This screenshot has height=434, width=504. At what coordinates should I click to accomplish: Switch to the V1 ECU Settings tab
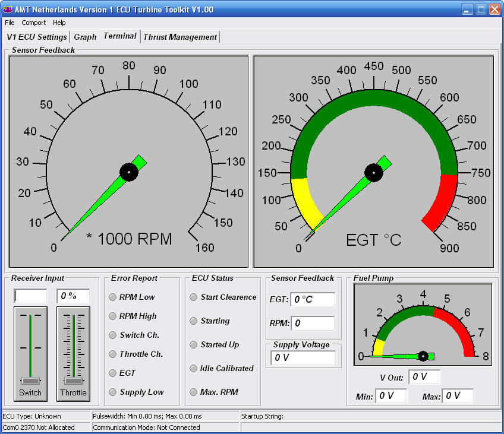click(x=36, y=37)
